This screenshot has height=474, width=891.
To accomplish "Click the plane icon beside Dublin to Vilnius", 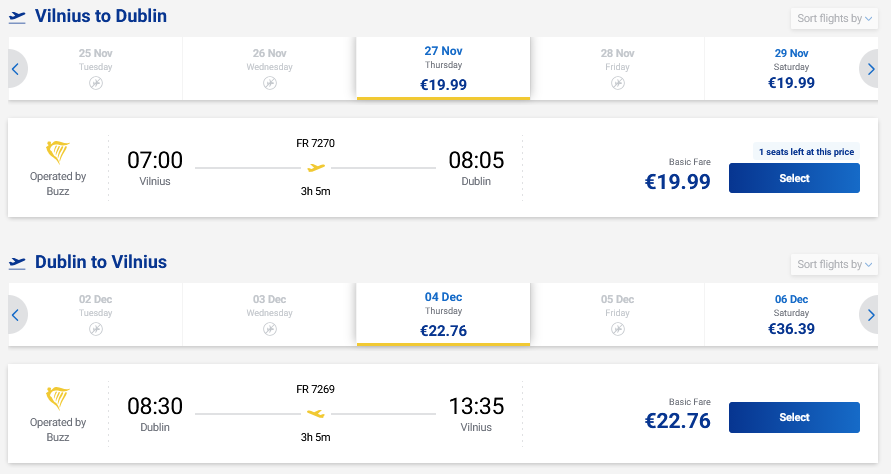I will pyautogui.click(x=17, y=263).
